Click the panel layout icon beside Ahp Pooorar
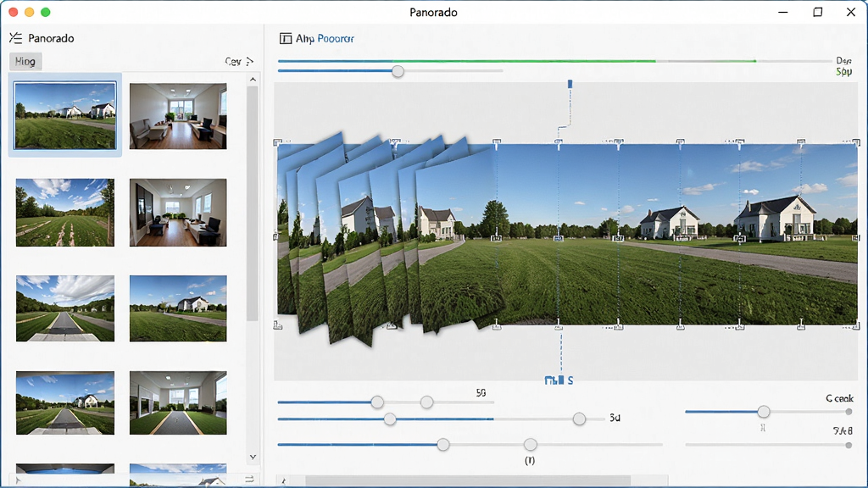 285,38
